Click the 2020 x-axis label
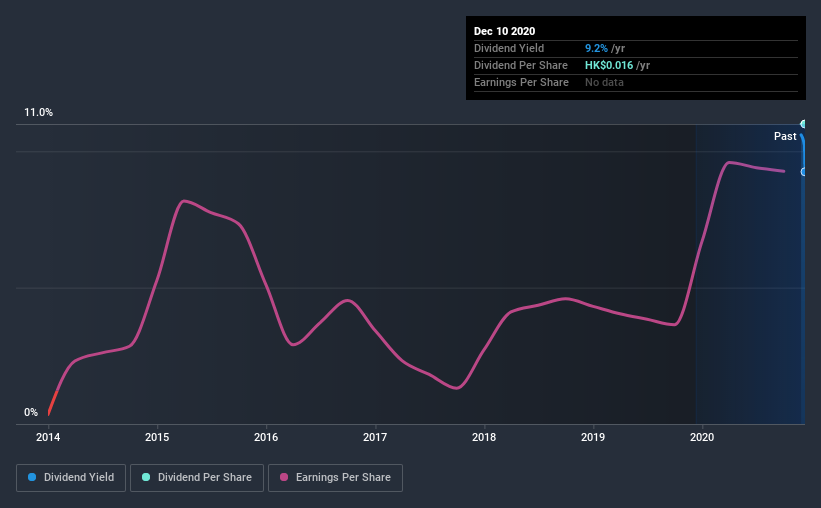Viewport: 821px width, 508px height. click(702, 437)
